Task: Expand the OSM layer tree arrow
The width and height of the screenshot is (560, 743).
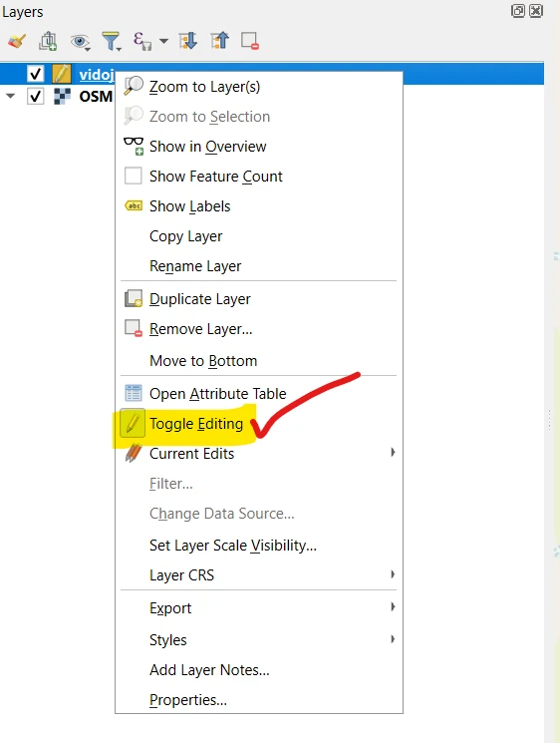Action: pyautogui.click(x=10, y=96)
